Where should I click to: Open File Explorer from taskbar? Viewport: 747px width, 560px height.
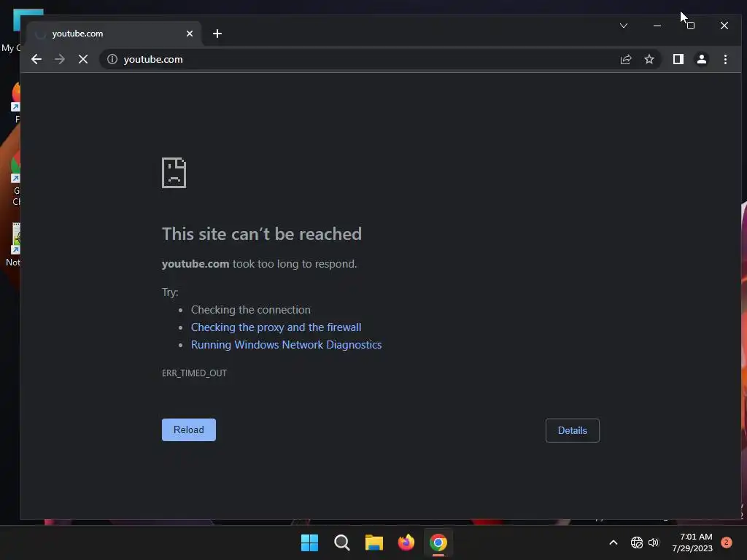(374, 542)
